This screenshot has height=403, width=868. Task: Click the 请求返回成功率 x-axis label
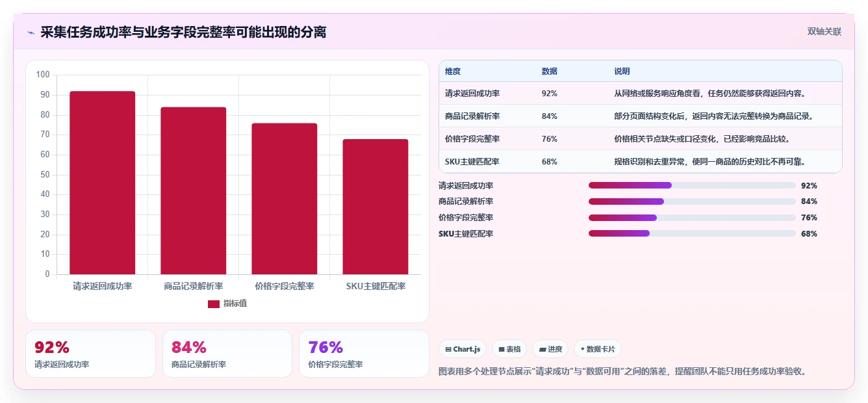click(103, 286)
